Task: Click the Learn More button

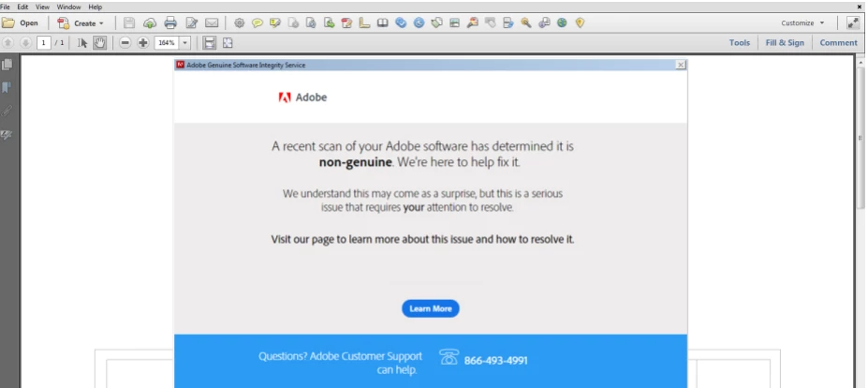Action: [x=431, y=308]
